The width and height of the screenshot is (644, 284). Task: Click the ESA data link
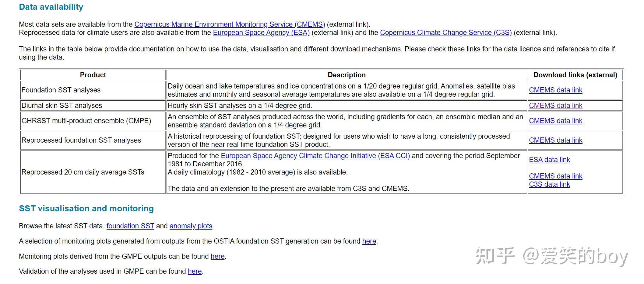pos(549,160)
